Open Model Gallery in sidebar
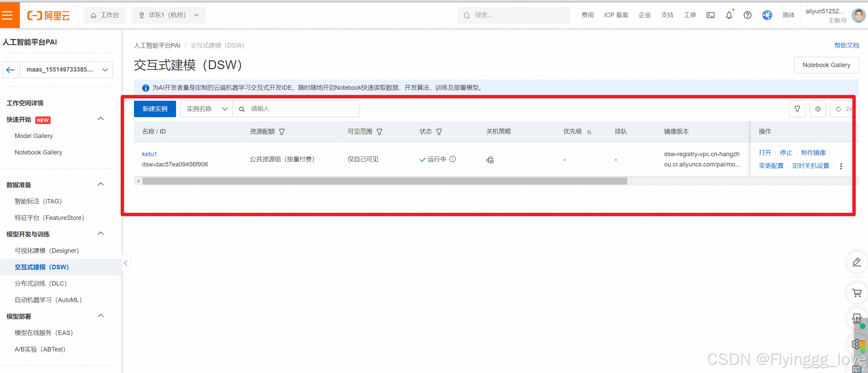 click(34, 136)
